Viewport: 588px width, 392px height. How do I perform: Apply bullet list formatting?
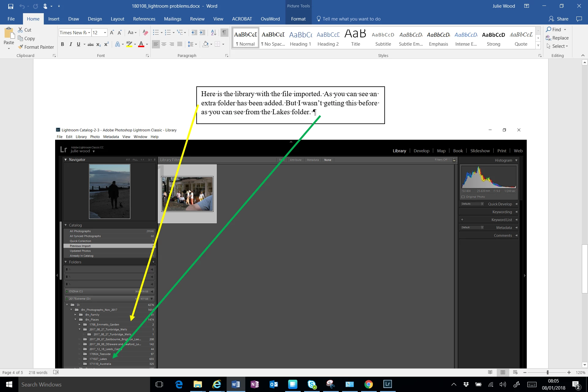click(x=156, y=32)
